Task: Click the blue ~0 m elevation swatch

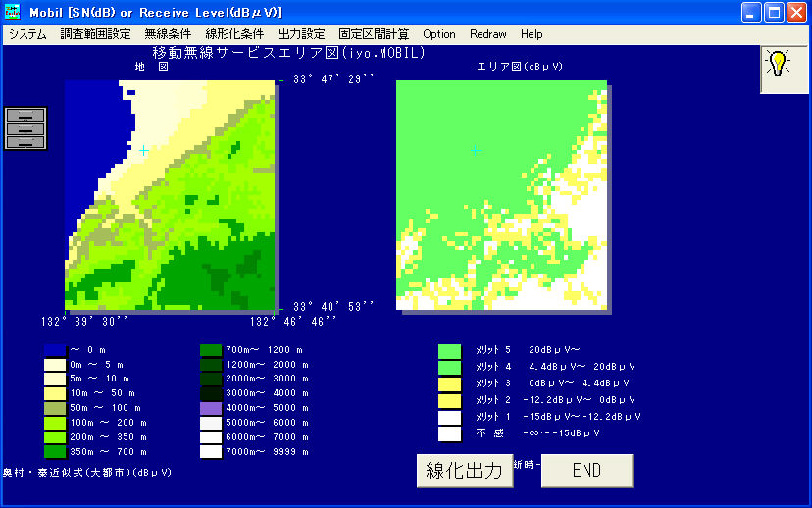Action: pos(54,350)
